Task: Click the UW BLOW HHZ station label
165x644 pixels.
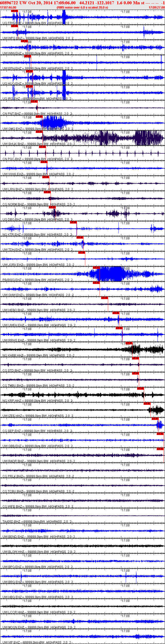Action: [x=13, y=552]
